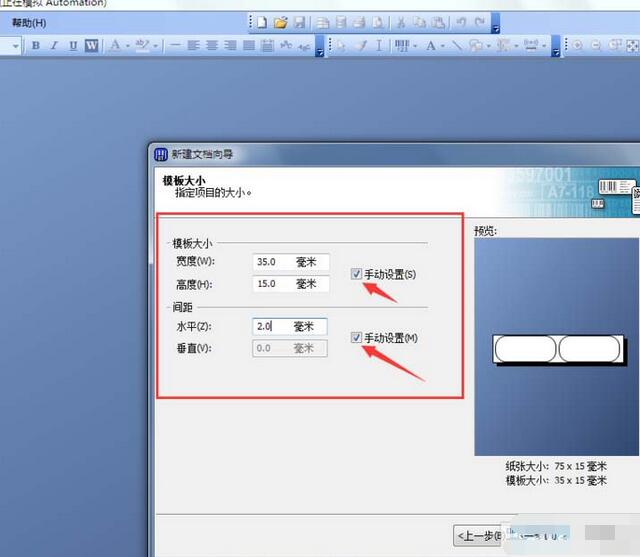Click the 宽度(W) 35.0 field

coord(291,262)
